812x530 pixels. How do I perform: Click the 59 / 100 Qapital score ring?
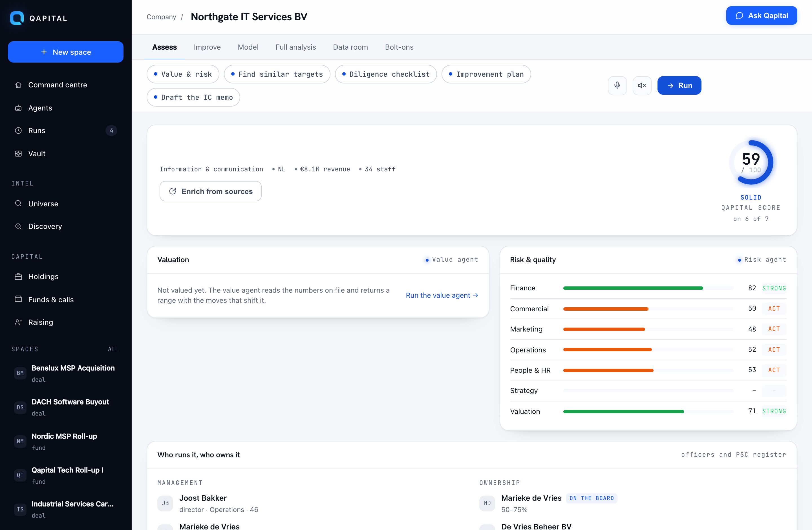751,163
